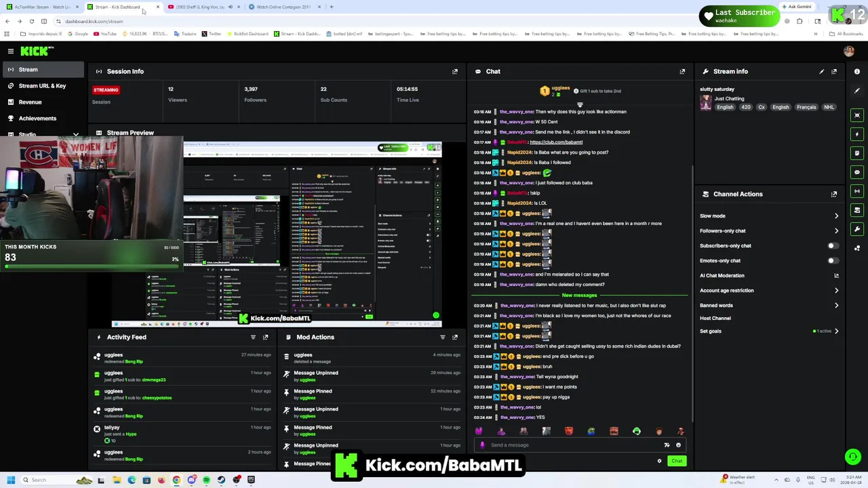
Task: Expand Banned words settings
Action: [836, 306]
